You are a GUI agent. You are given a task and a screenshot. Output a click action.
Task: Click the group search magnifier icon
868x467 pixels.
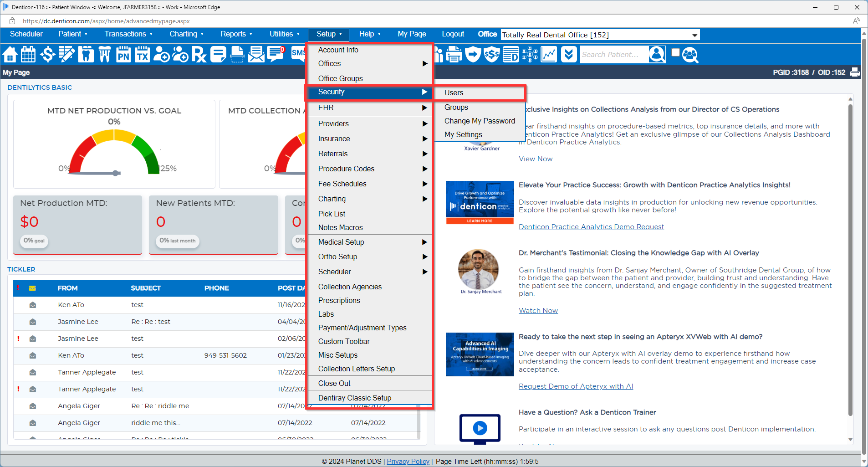pos(690,55)
